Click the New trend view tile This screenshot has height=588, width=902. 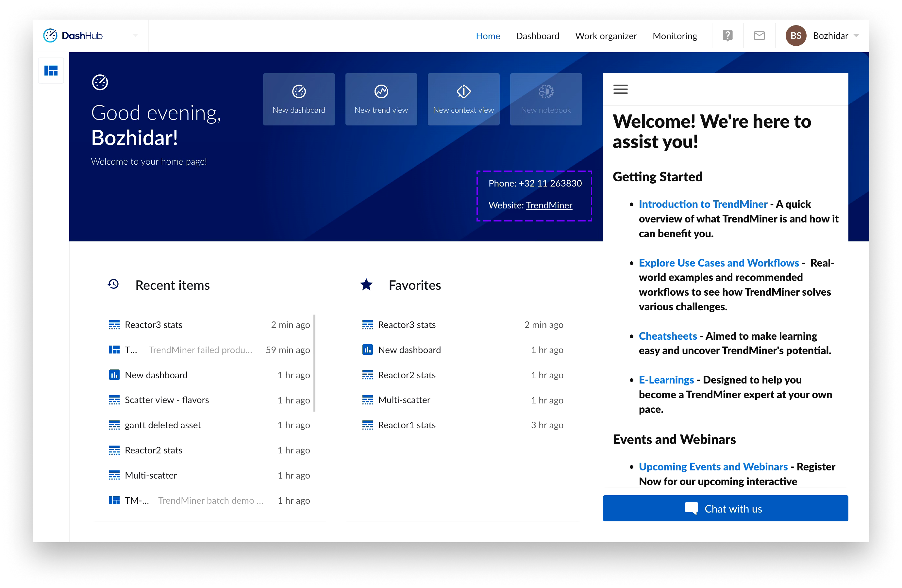(x=381, y=99)
